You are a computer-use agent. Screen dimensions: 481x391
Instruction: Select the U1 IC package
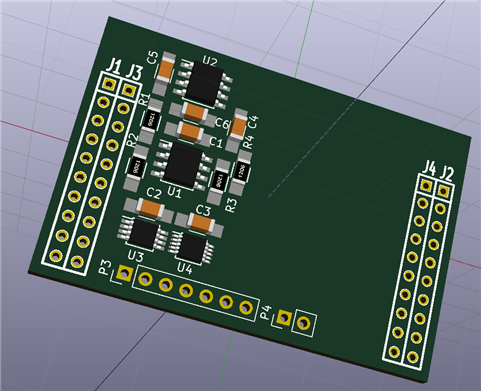pos(182,165)
